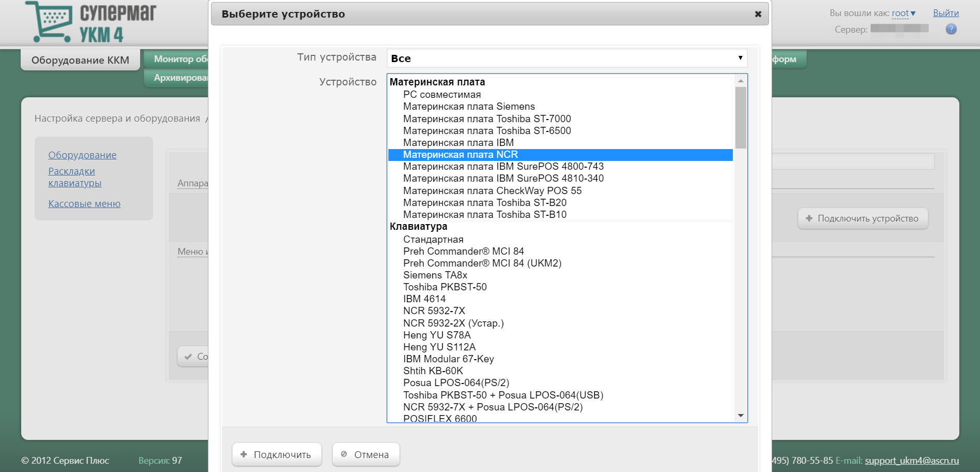Open the Архивирование menu tab
This screenshot has height=472, width=980.
point(176,78)
